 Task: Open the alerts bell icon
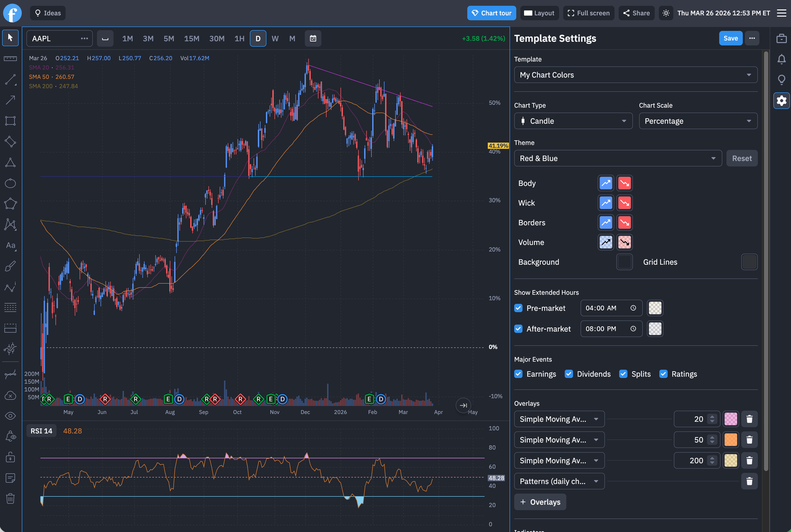pyautogui.click(x=781, y=59)
